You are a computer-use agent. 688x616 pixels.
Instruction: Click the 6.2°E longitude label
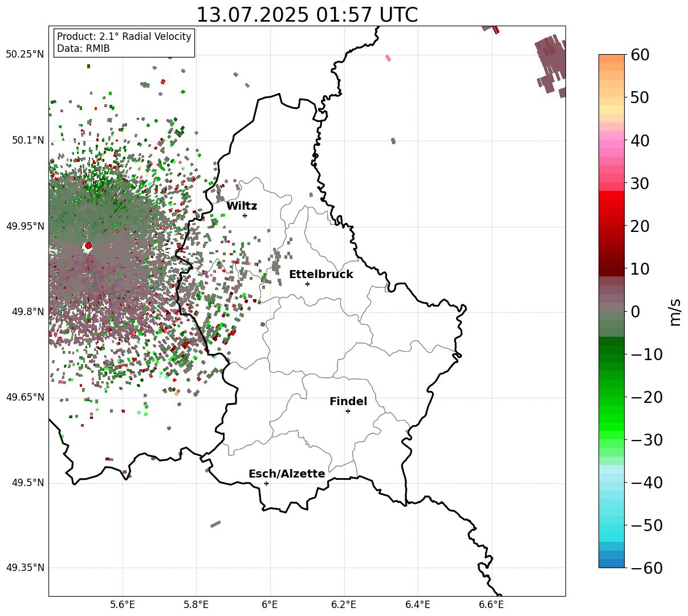pyautogui.click(x=344, y=605)
